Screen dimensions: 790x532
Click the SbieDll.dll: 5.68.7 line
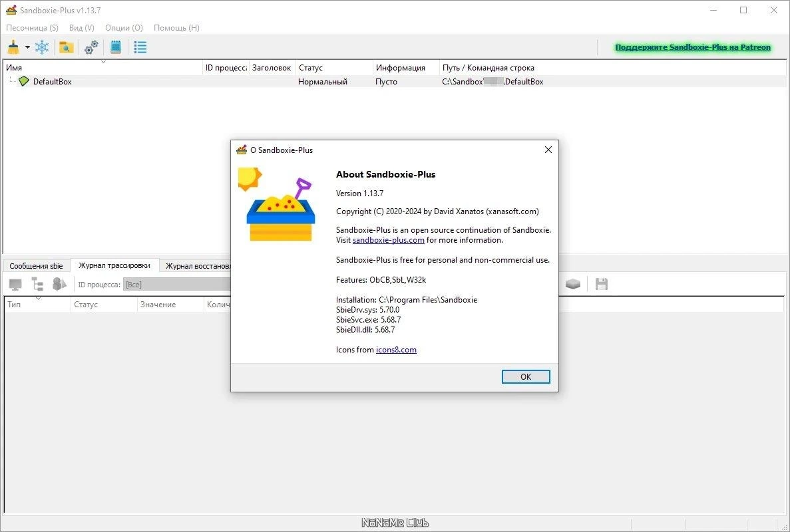tap(365, 330)
